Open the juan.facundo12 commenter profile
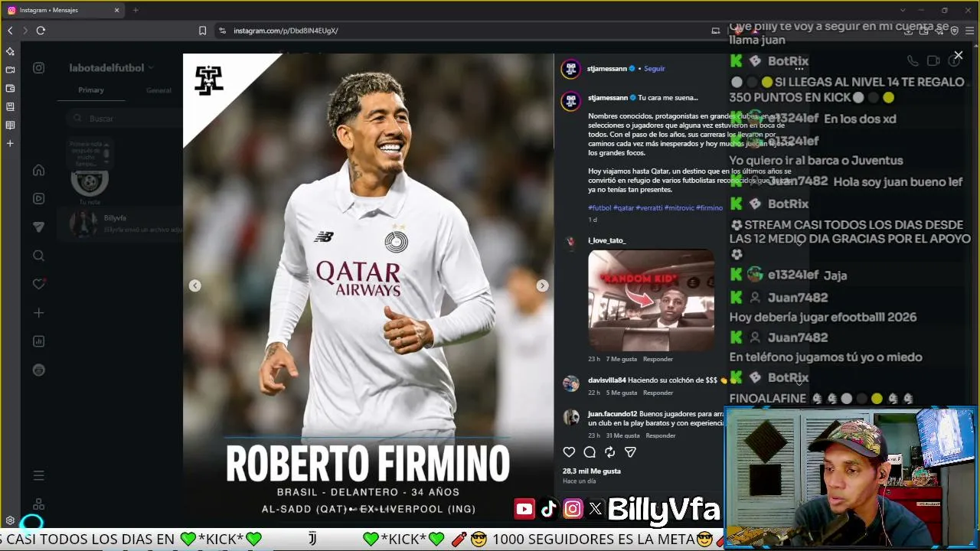980x551 pixels. click(x=612, y=414)
